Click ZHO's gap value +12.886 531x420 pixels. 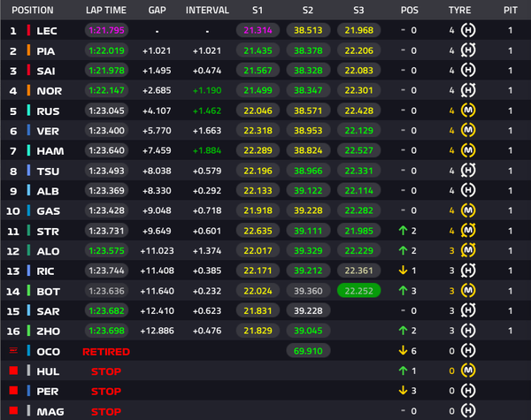157,331
